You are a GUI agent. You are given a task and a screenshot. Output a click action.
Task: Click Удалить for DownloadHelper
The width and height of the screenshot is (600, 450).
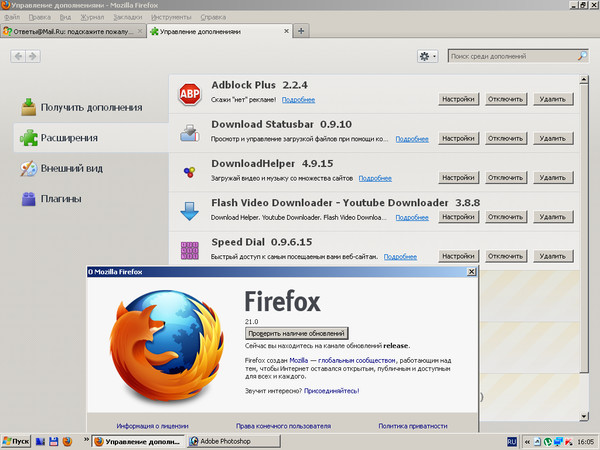pos(553,178)
